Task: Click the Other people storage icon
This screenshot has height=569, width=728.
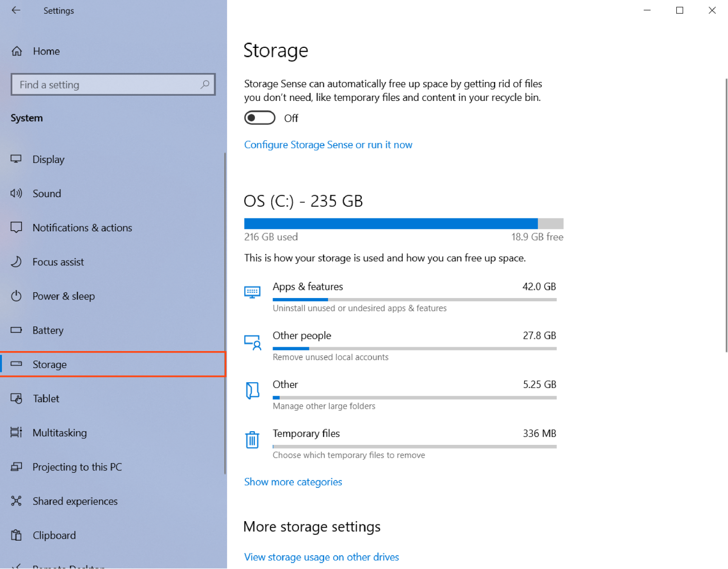Action: point(252,342)
